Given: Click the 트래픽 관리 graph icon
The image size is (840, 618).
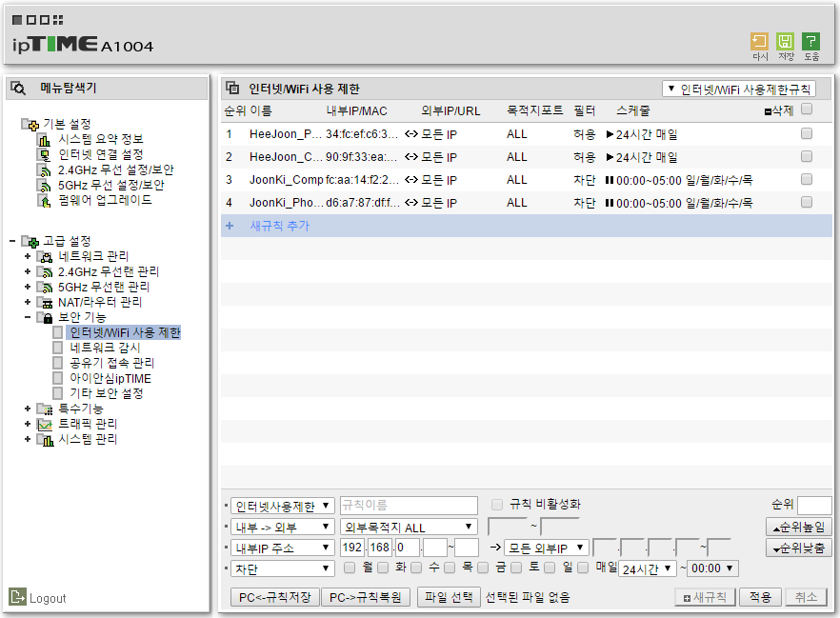Looking at the screenshot, I should 45,425.
